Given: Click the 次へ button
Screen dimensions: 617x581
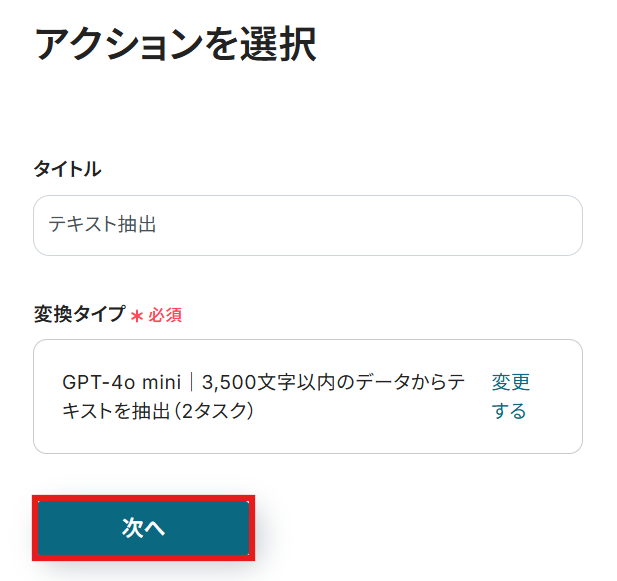Looking at the screenshot, I should pyautogui.click(x=143, y=527).
